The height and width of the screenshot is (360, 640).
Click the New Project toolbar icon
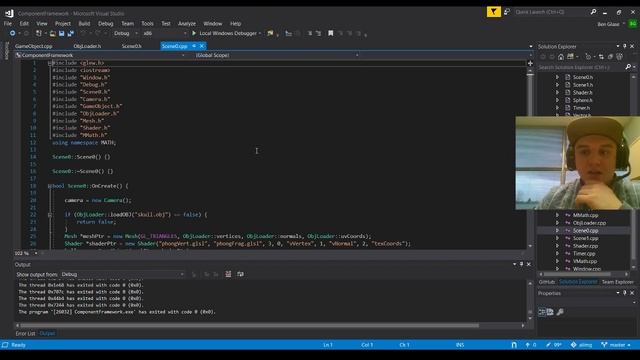[39, 33]
